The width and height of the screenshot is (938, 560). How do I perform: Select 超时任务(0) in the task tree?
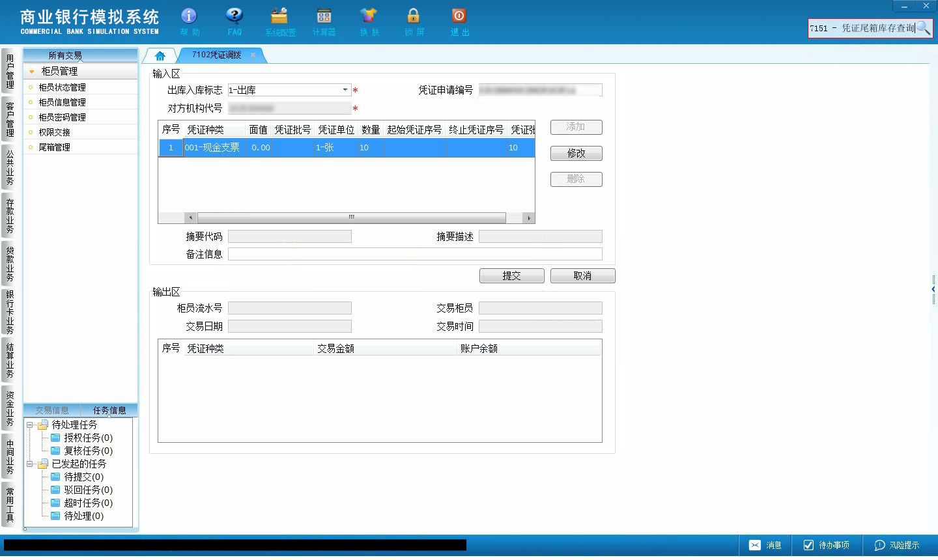[x=88, y=503]
